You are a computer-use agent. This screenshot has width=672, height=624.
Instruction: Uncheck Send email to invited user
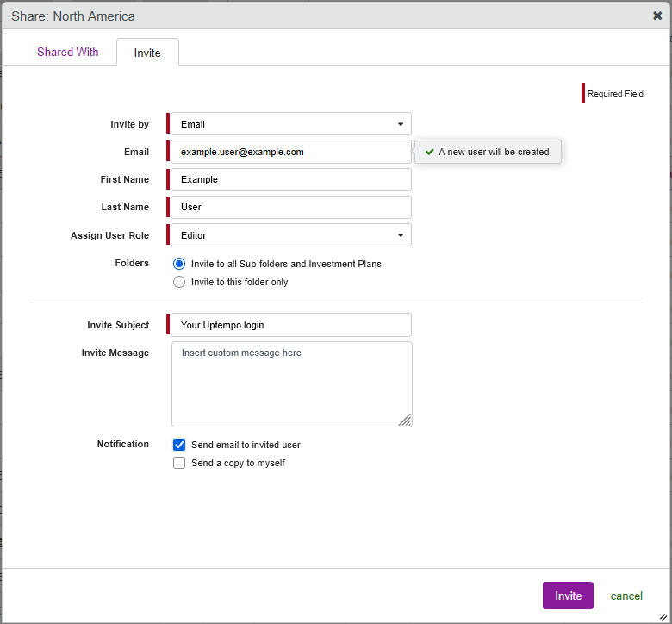coord(179,445)
